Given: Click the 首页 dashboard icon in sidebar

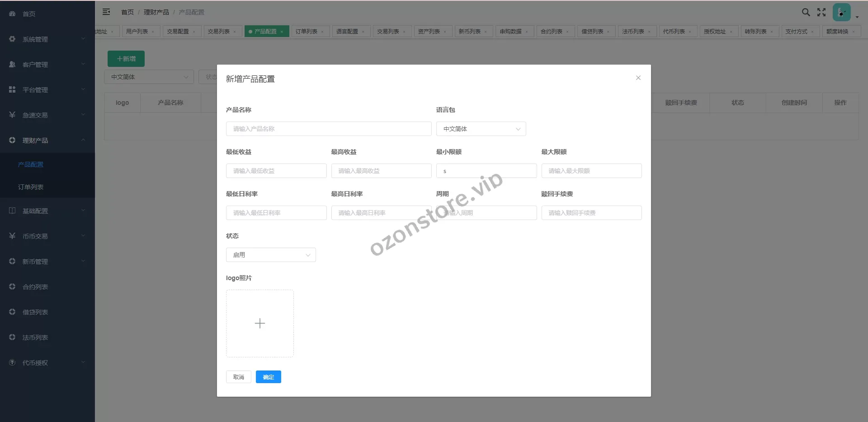Looking at the screenshot, I should [x=12, y=14].
